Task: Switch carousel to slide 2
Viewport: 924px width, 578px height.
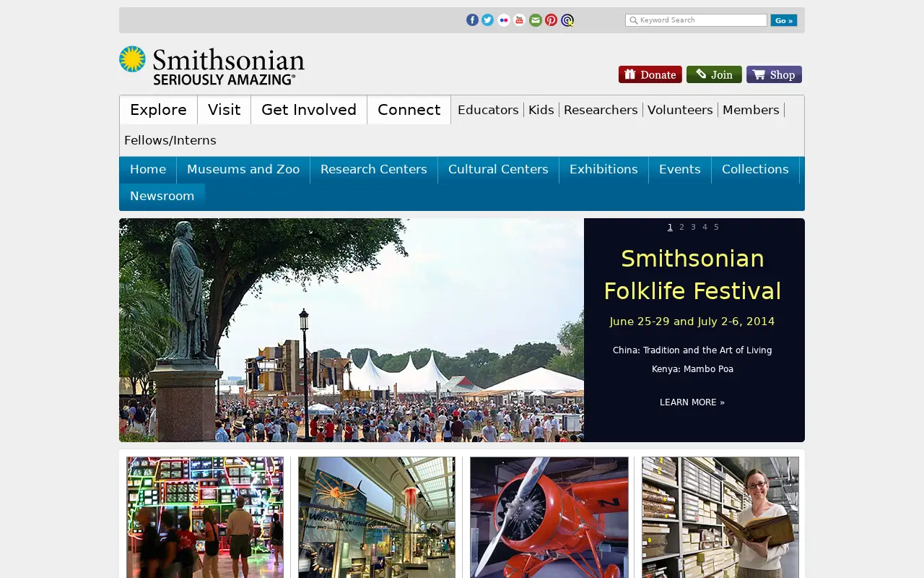Action: 681,227
